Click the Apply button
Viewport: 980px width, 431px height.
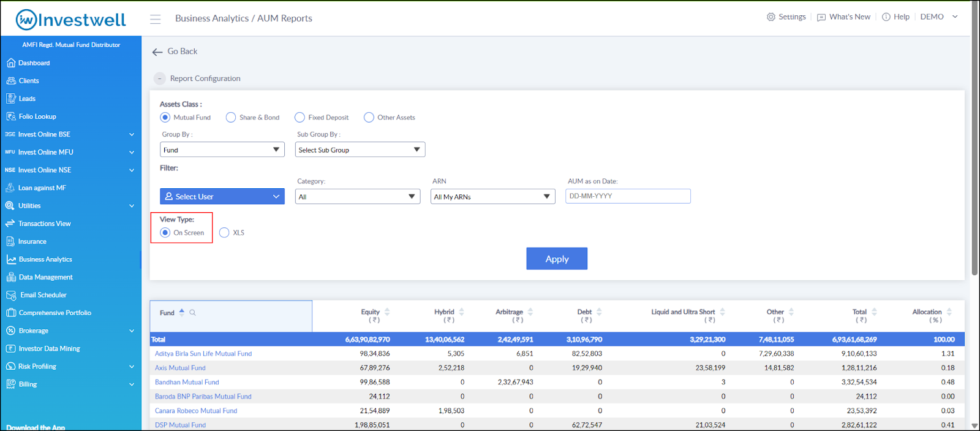click(x=557, y=259)
